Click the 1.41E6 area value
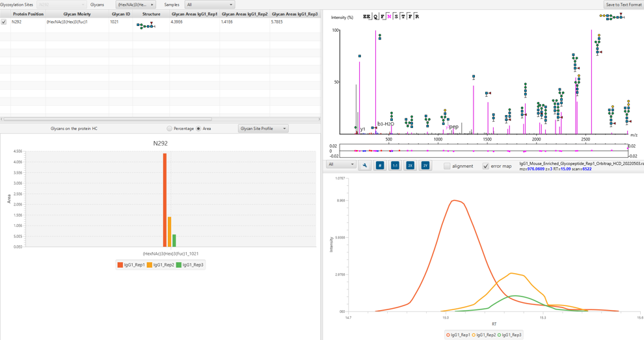The image size is (644, 340). [x=227, y=21]
